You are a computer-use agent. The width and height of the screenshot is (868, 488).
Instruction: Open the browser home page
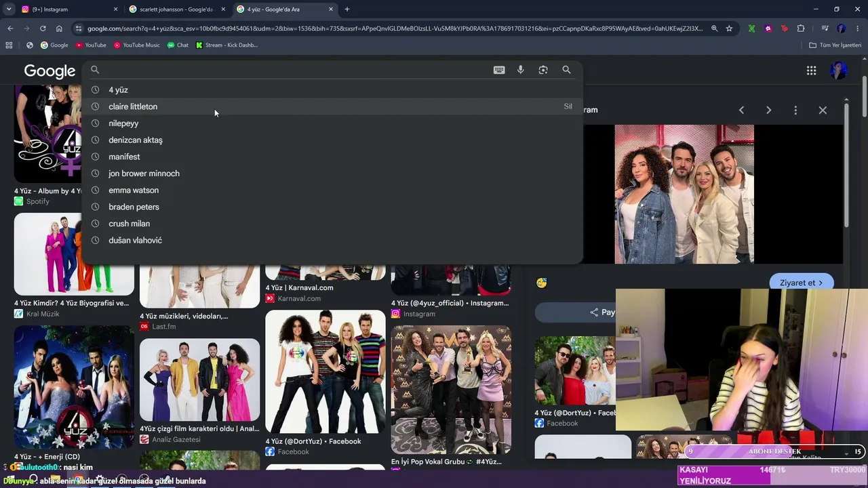tap(59, 28)
